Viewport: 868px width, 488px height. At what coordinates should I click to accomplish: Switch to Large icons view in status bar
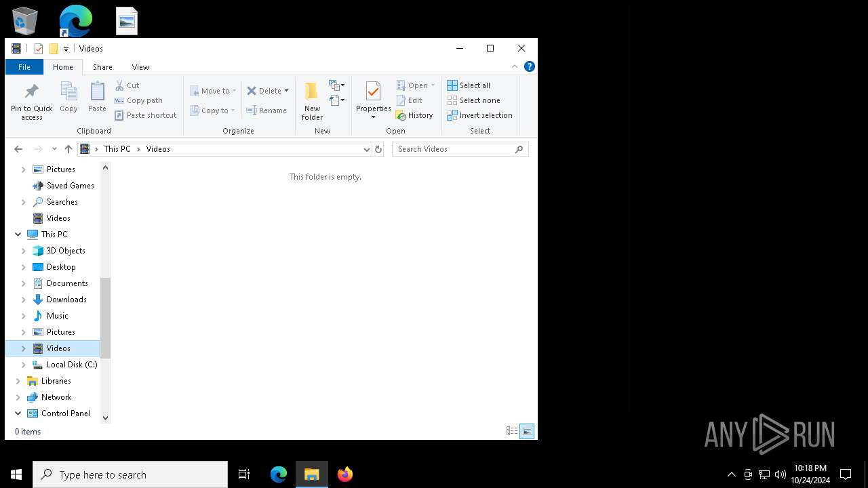coord(527,431)
